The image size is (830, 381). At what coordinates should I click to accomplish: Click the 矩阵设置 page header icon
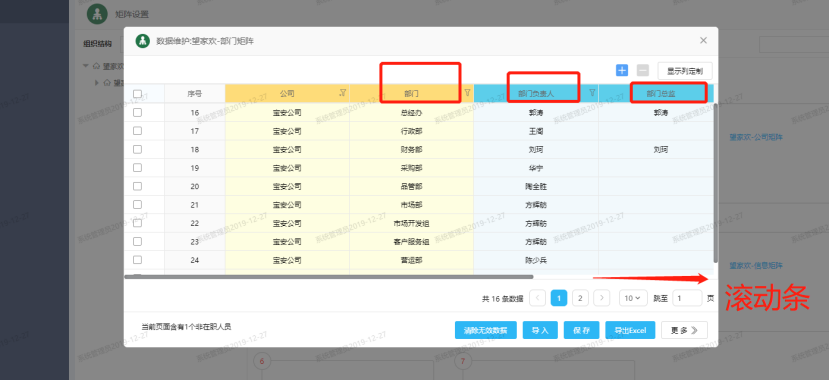click(x=96, y=14)
